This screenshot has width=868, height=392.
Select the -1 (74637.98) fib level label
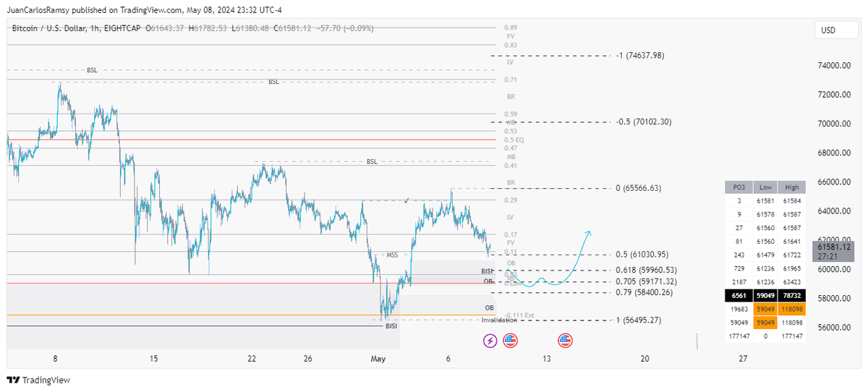pos(639,55)
